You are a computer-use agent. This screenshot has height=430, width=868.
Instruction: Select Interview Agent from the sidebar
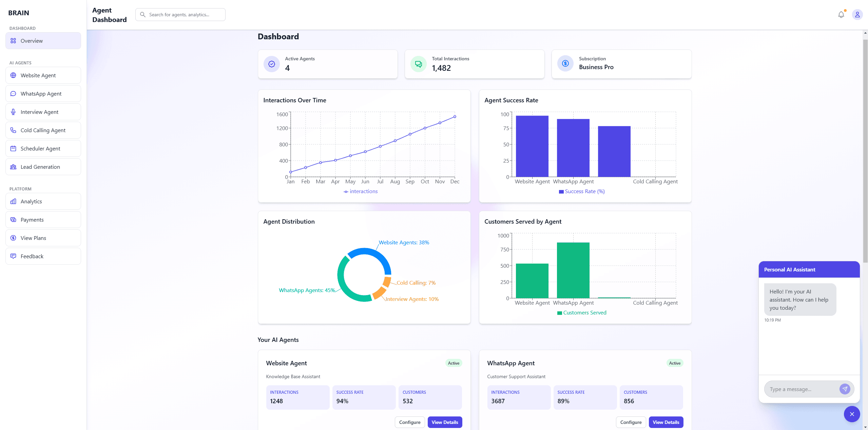click(x=43, y=112)
